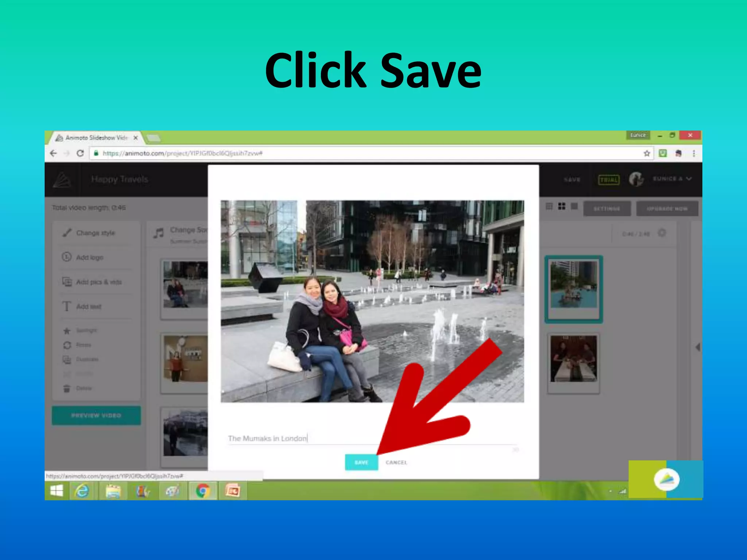Image resolution: width=747 pixels, height=560 pixels.
Task: Open File Explorer from the taskbar
Action: tap(113, 491)
